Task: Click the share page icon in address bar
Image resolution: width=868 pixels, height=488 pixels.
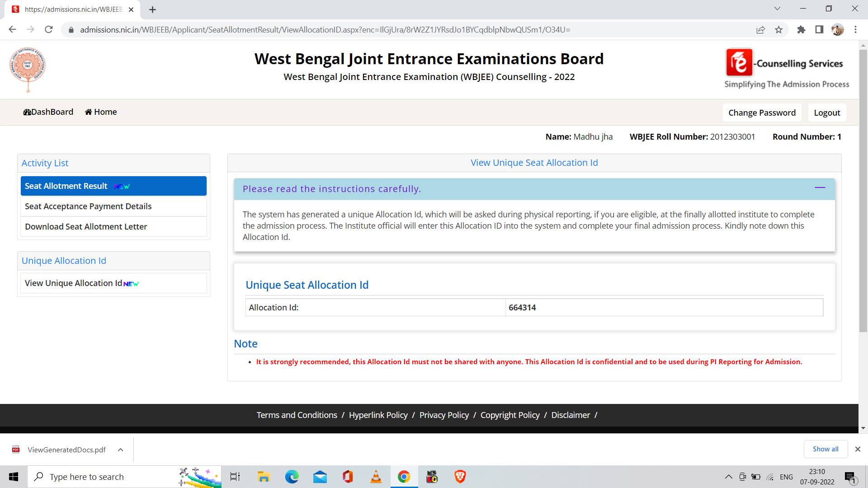Action: point(760,30)
